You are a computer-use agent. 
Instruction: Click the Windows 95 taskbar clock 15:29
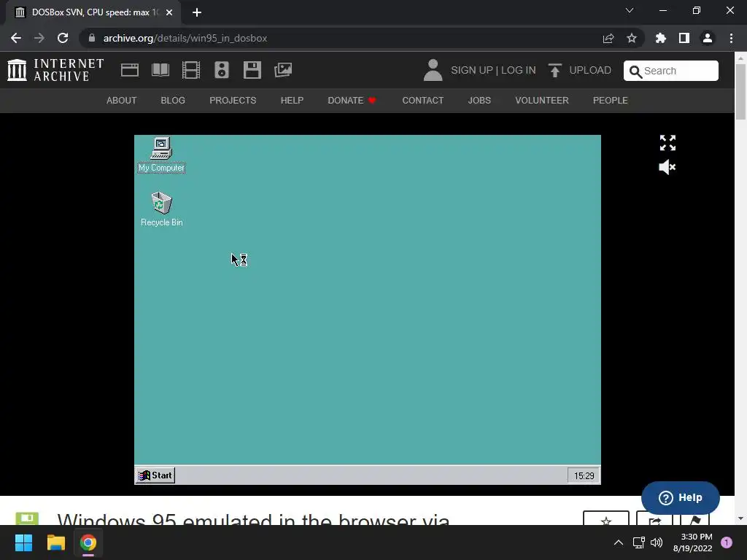point(584,475)
